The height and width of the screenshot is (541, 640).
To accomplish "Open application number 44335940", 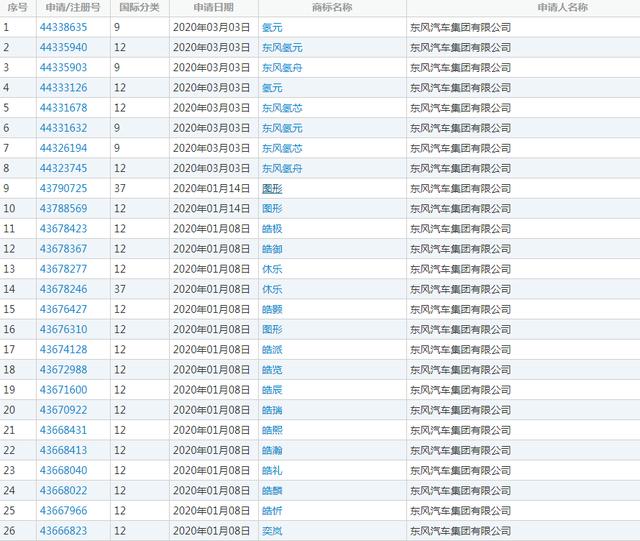I will 63,47.
